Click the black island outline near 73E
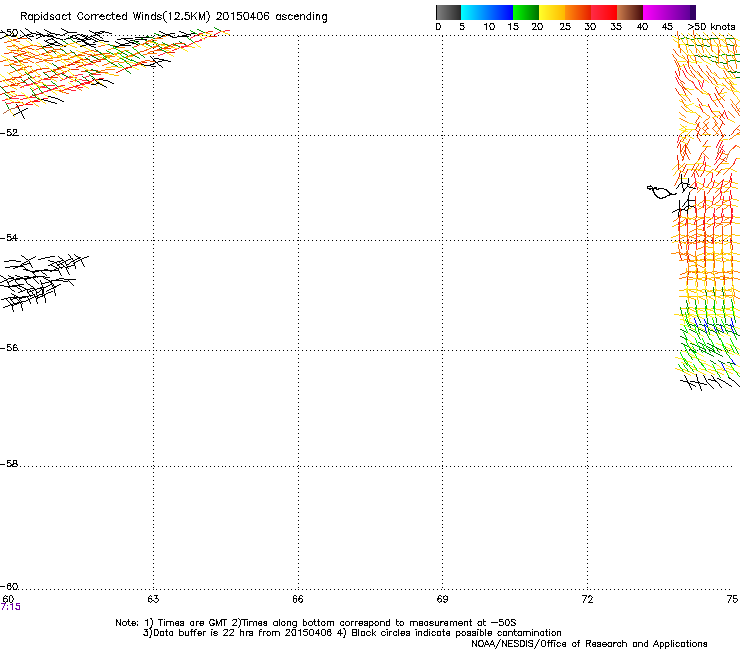The height and width of the screenshot is (650, 740). tap(661, 192)
